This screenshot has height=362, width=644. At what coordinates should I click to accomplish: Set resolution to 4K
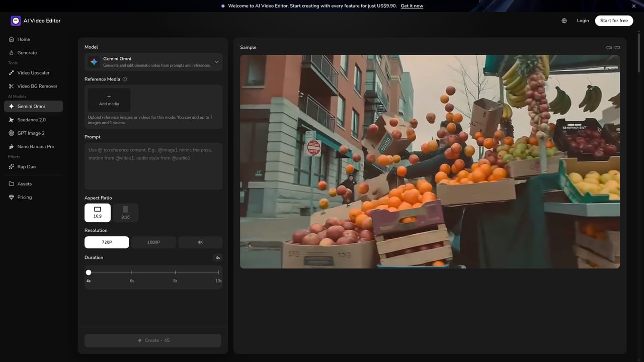(200, 242)
